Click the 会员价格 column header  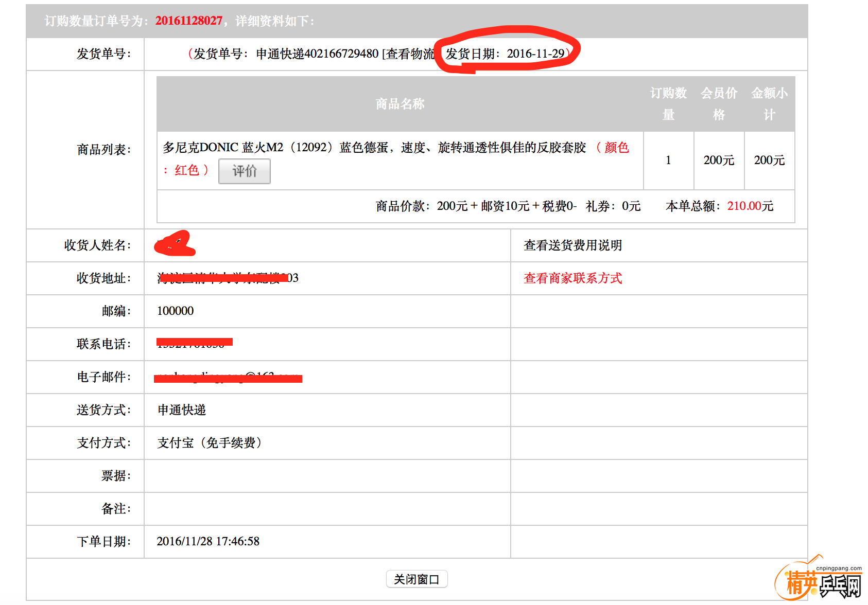[719, 104]
